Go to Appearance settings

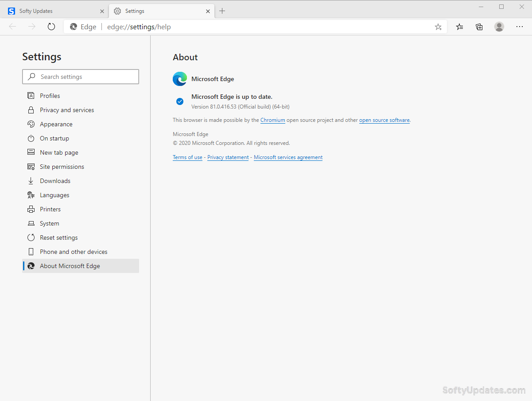coord(81,124)
